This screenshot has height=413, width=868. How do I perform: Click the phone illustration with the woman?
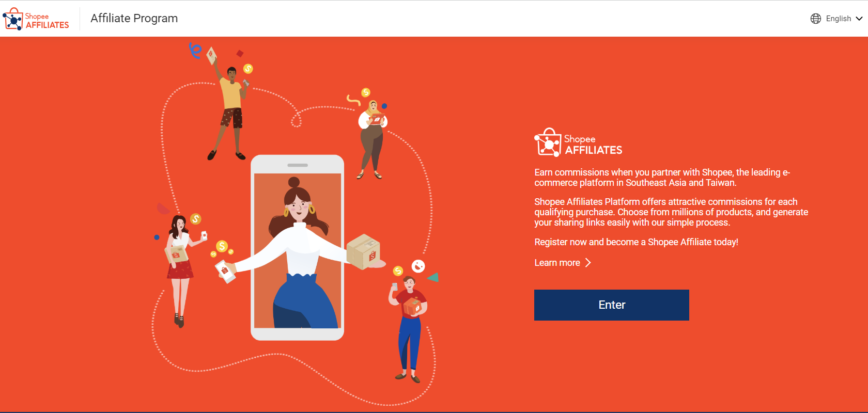pos(298,248)
